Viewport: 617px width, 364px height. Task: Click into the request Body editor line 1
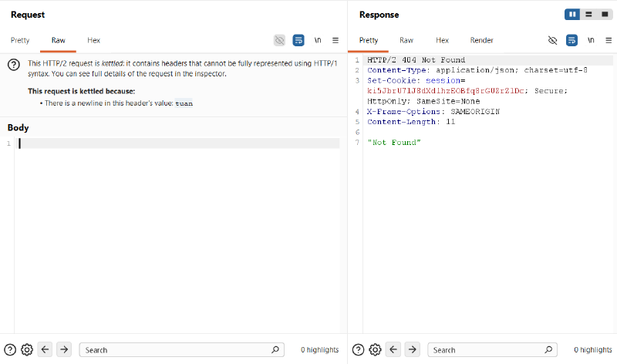[177, 143]
